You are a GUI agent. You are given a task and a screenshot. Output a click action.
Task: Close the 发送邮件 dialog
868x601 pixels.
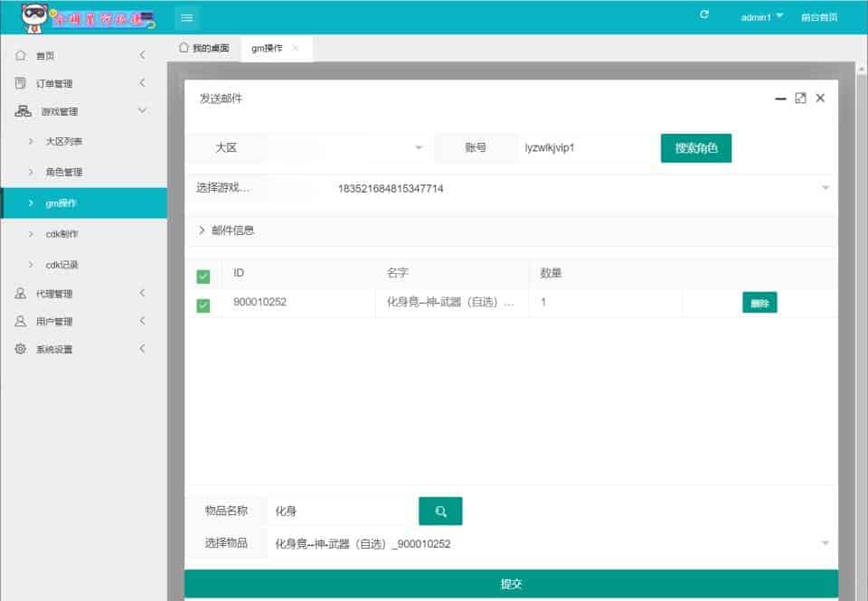[x=820, y=98]
